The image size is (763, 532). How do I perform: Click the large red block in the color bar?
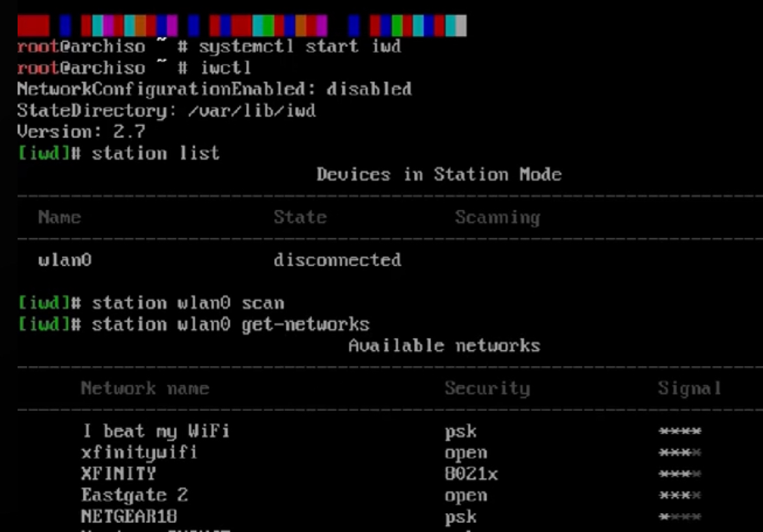33,26
